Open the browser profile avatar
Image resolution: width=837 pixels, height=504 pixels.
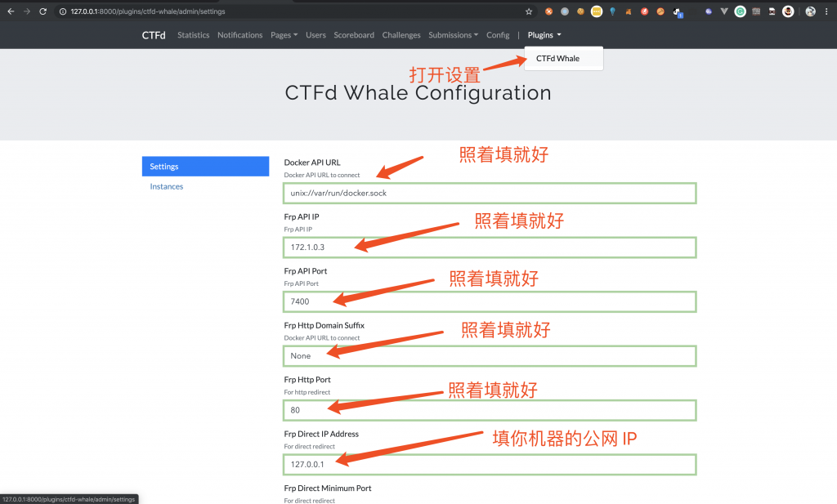pyautogui.click(x=811, y=11)
